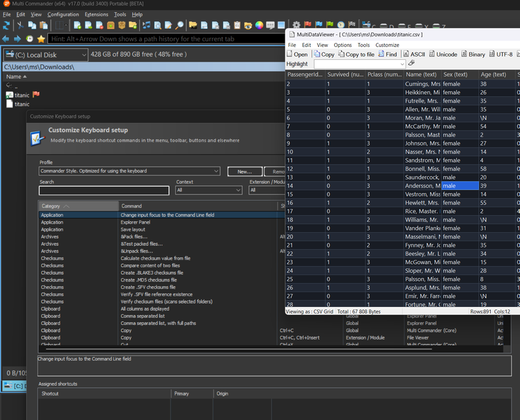Click the checkered flag toolbar icon
520x420 pixels.
pyautogui.click(x=352, y=25)
